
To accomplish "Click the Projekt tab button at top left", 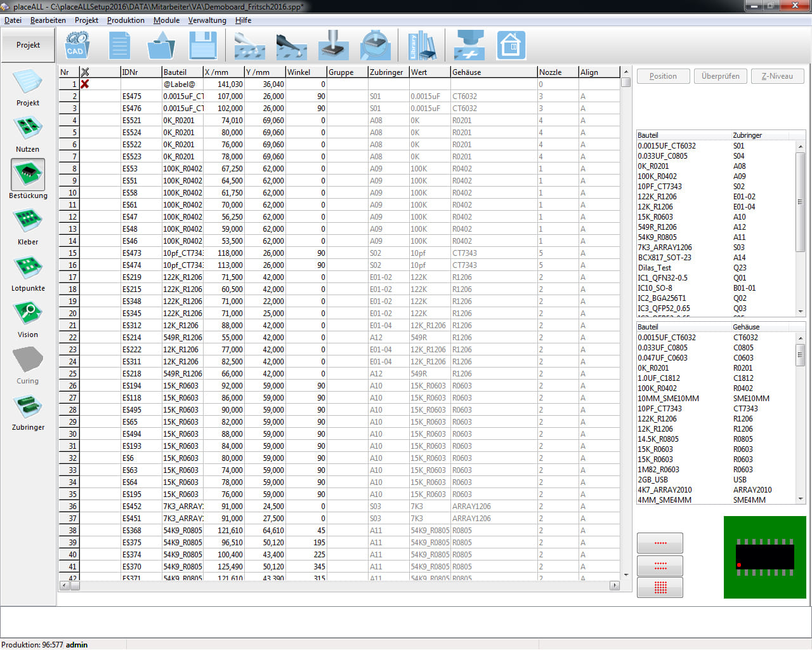I will click(x=28, y=45).
